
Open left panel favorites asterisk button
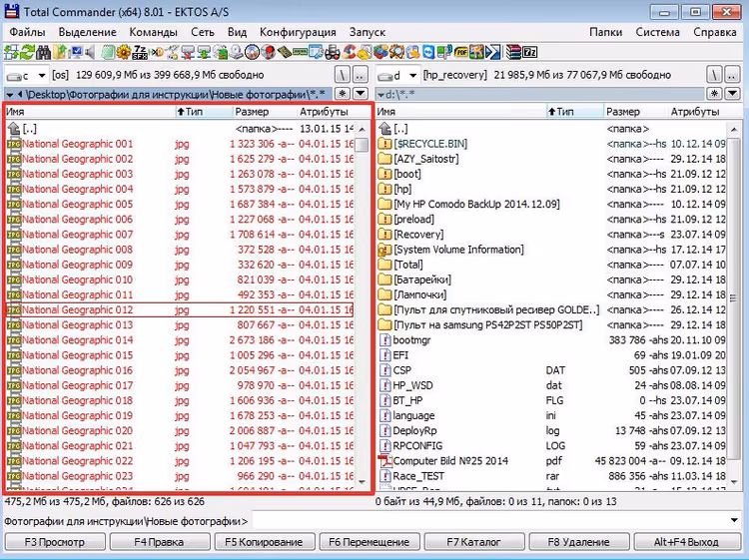[342, 94]
